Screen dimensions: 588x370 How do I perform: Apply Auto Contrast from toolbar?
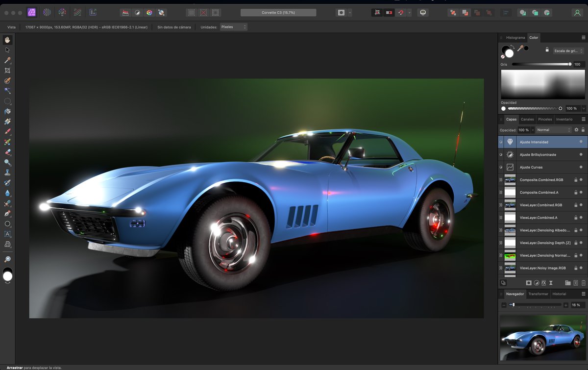[x=138, y=12]
